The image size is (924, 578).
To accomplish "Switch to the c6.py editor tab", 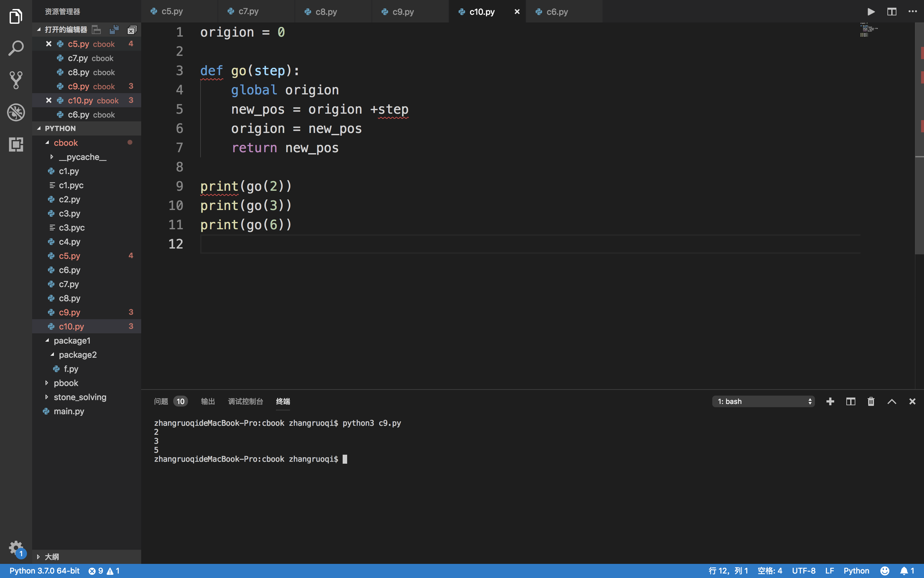I will point(564,12).
